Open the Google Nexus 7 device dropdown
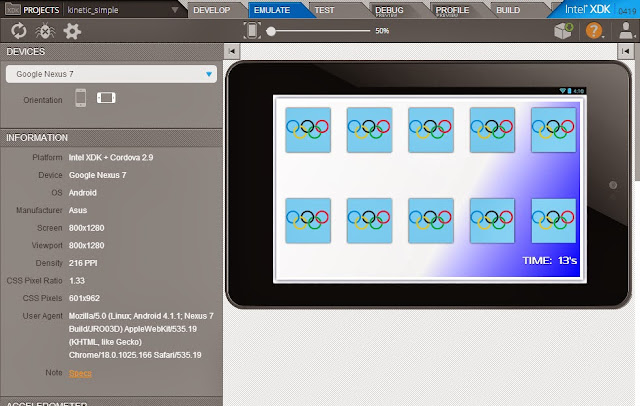The image size is (640, 406). tap(111, 74)
